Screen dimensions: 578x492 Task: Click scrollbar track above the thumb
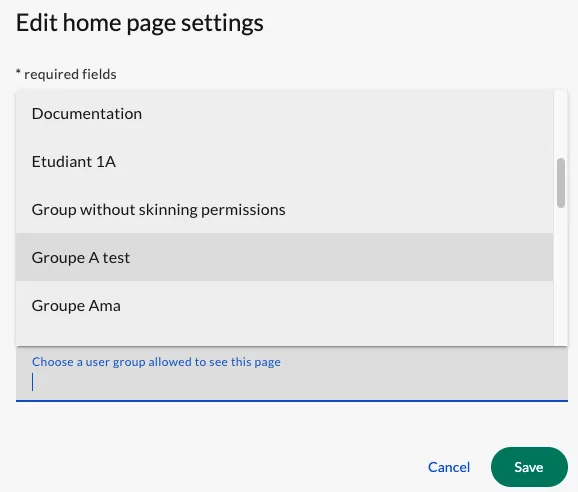click(x=561, y=124)
